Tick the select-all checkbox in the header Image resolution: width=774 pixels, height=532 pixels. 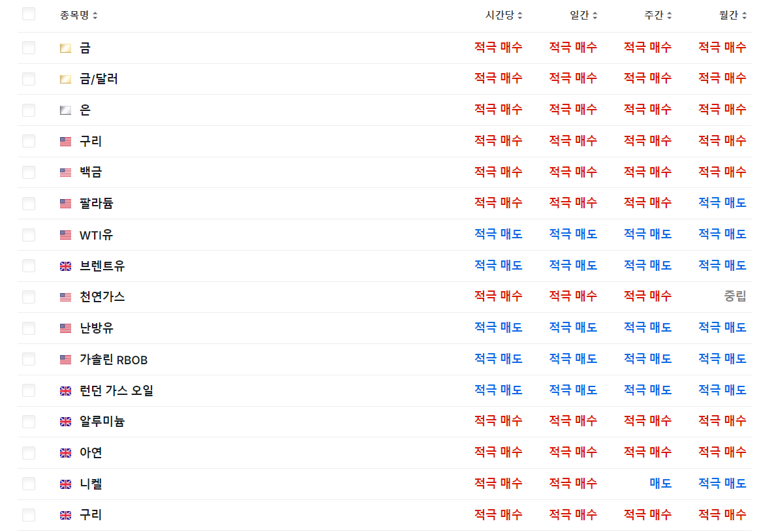click(29, 14)
